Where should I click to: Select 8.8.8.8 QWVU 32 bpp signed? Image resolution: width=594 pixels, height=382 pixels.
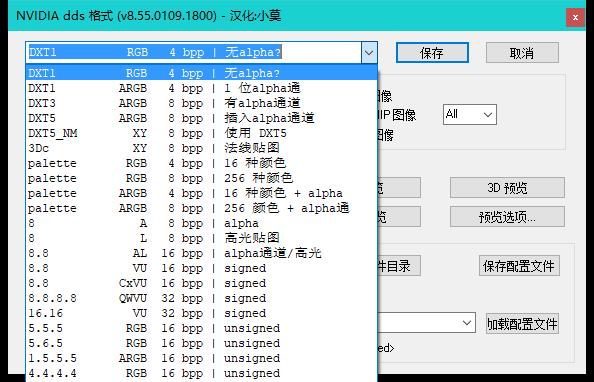click(202, 298)
